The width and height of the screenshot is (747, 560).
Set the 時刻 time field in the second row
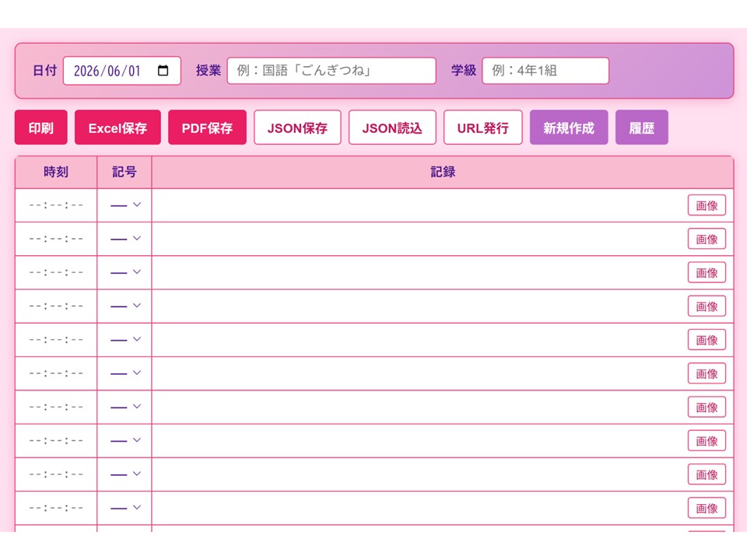point(56,239)
